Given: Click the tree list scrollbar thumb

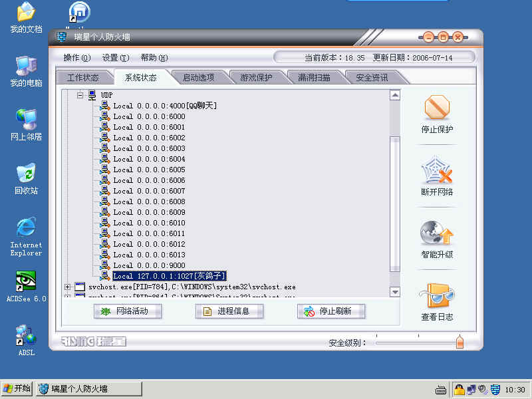Looking at the screenshot, I should (x=395, y=204).
